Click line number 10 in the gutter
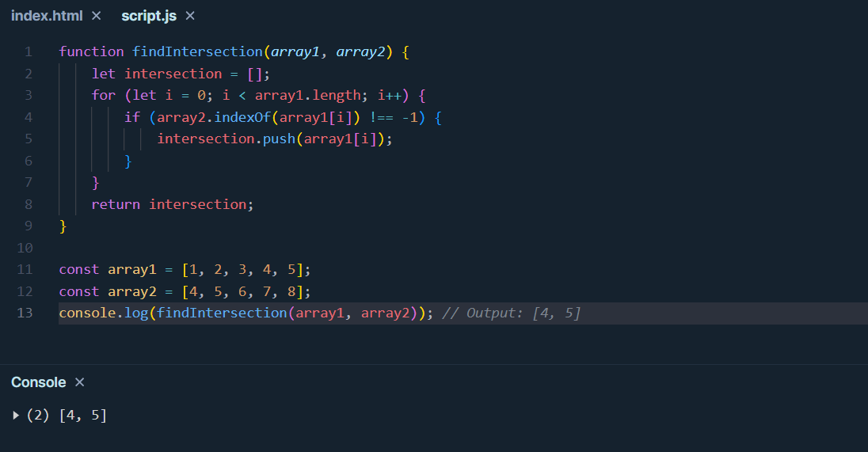The image size is (868, 452). point(25,248)
